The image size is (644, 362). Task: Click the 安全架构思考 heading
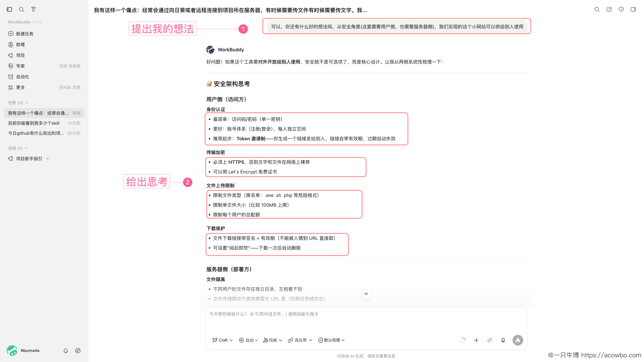228,84
